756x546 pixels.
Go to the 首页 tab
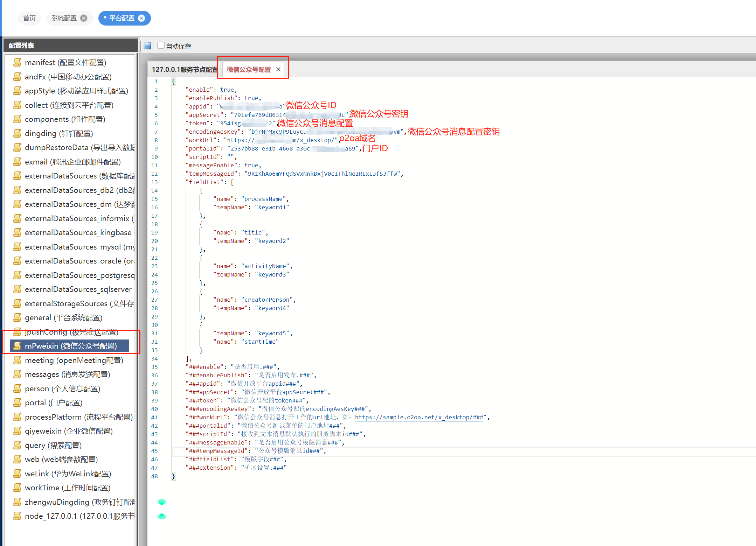pos(29,18)
